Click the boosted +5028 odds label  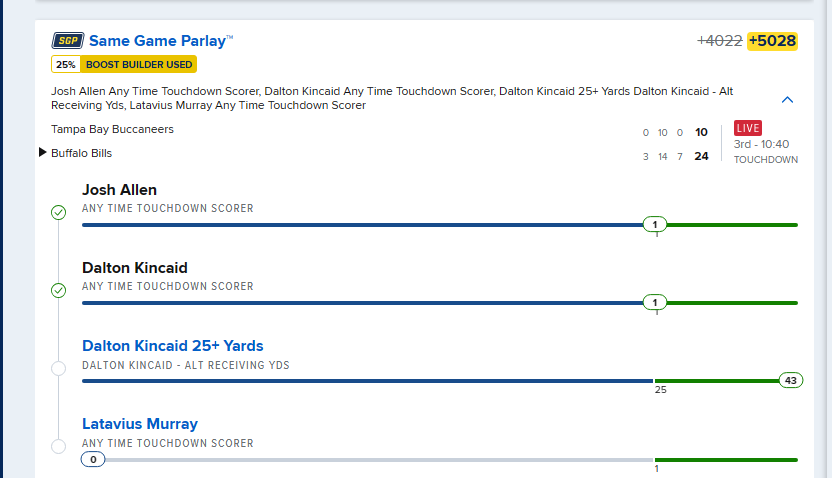(772, 41)
